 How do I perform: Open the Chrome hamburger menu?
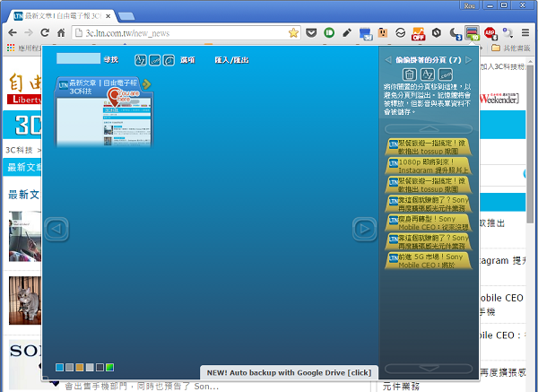525,32
